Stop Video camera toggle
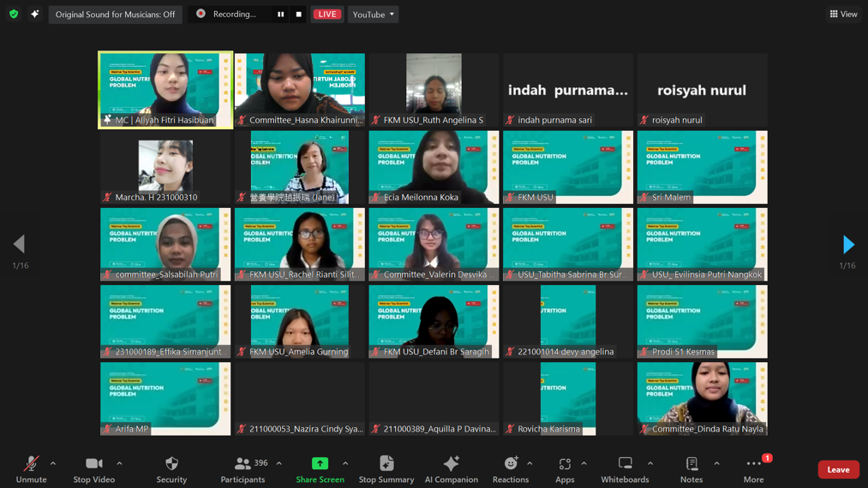 94,469
